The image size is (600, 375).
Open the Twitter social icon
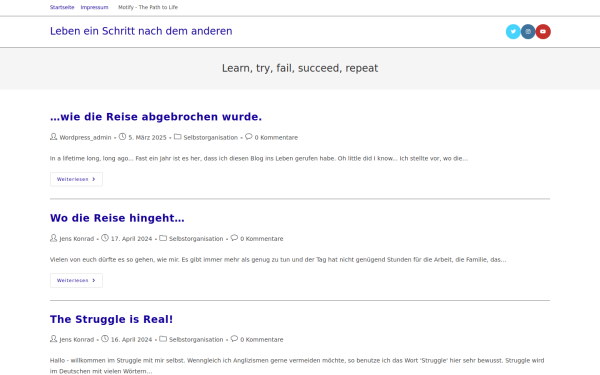pyautogui.click(x=513, y=32)
